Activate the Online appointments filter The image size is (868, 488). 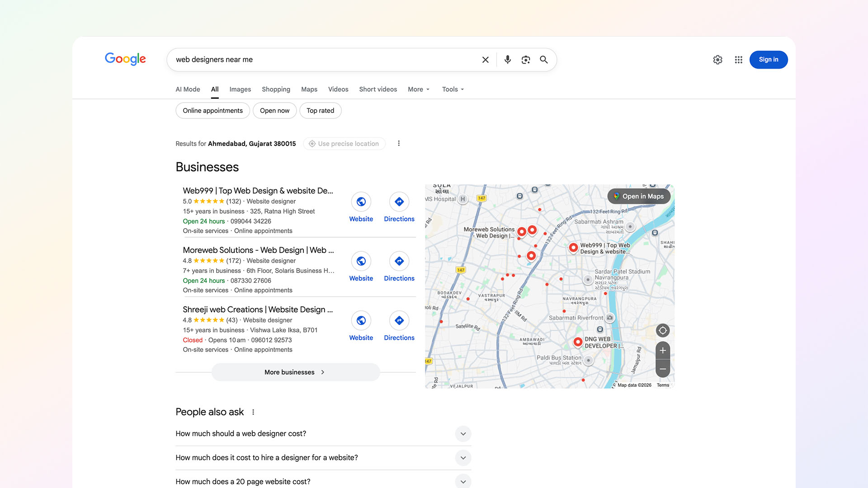click(212, 110)
